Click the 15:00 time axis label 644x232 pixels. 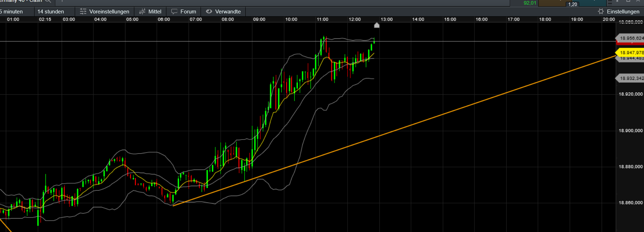tap(450, 19)
